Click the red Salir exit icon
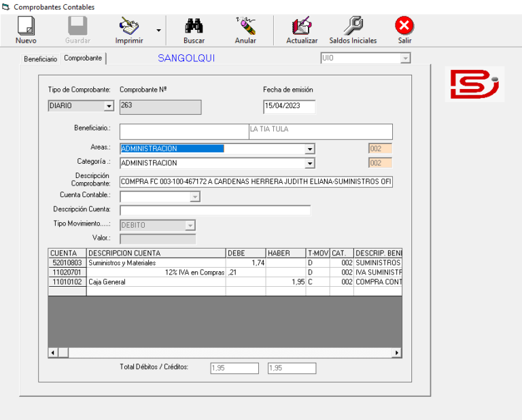 pos(404,26)
